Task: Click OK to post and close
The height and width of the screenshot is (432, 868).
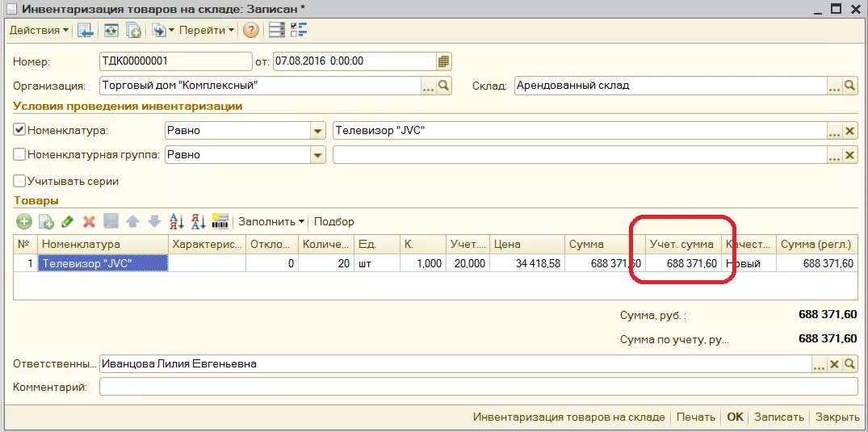Action: tap(735, 417)
